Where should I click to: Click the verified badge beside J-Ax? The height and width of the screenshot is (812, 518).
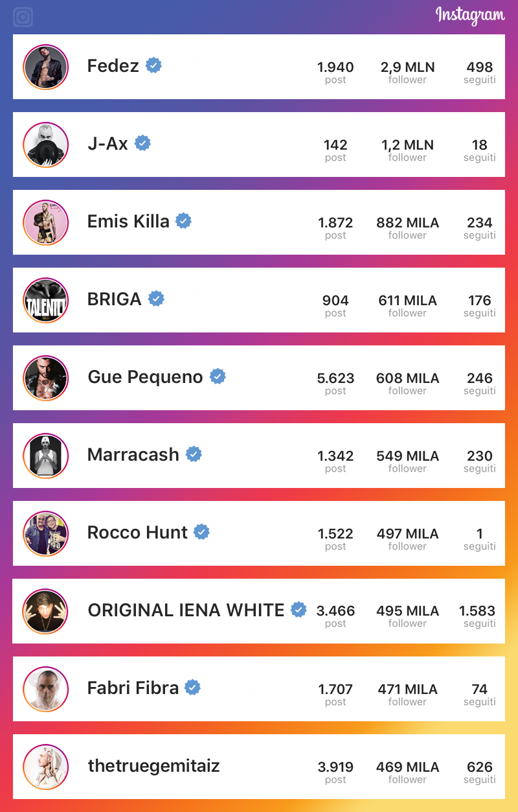[x=142, y=143]
